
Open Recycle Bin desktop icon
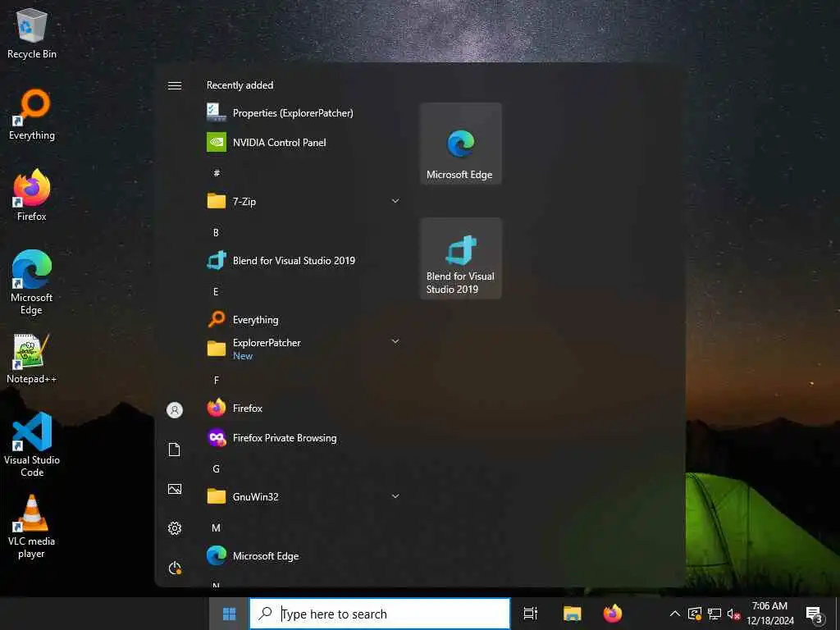[x=32, y=34]
